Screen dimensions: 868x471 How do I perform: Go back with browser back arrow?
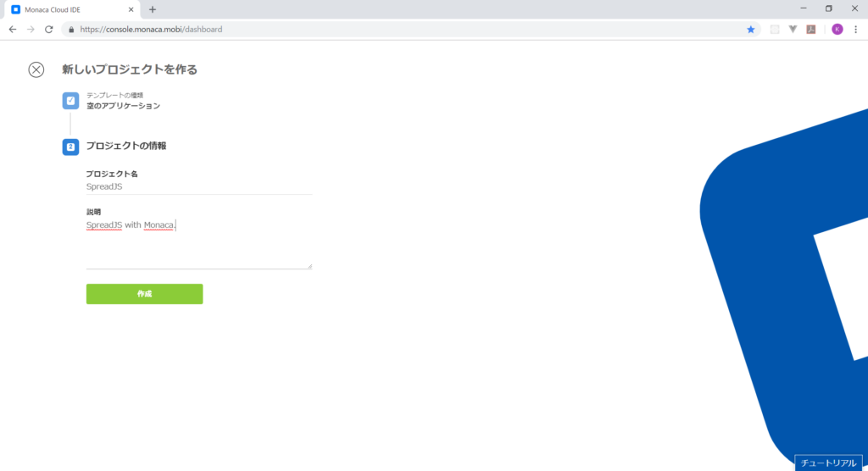13,30
